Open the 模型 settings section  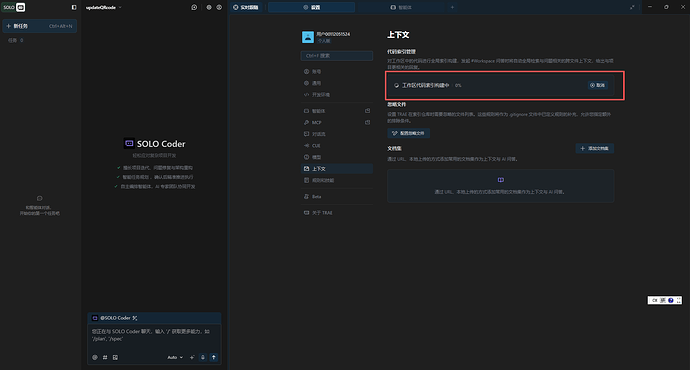tap(337, 157)
